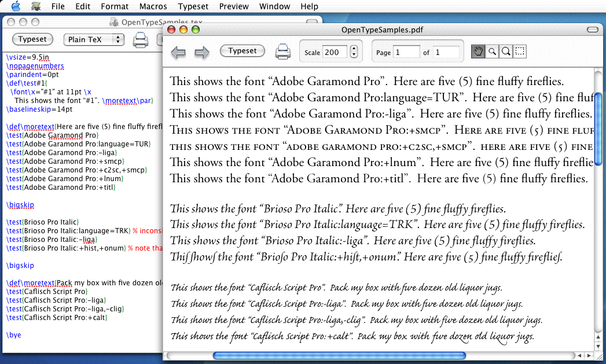The width and height of the screenshot is (606, 364).
Task: Click the Scale stepper arrows
Action: coord(354,52)
